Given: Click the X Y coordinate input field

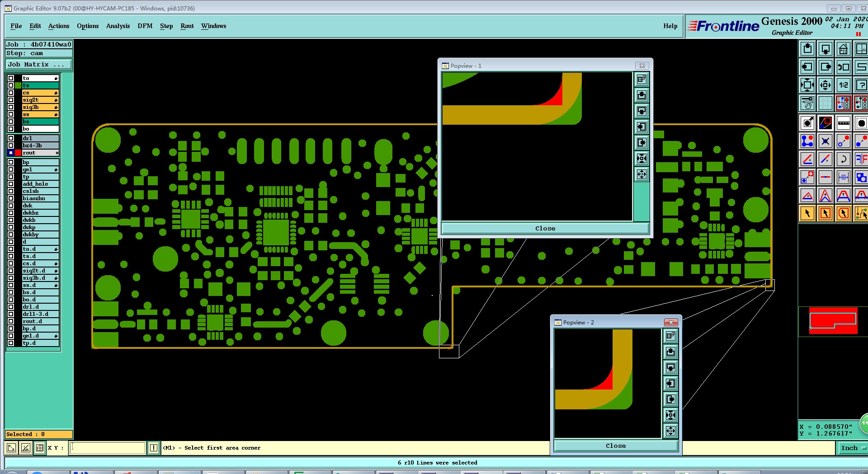Looking at the screenshot, I should [x=108, y=448].
